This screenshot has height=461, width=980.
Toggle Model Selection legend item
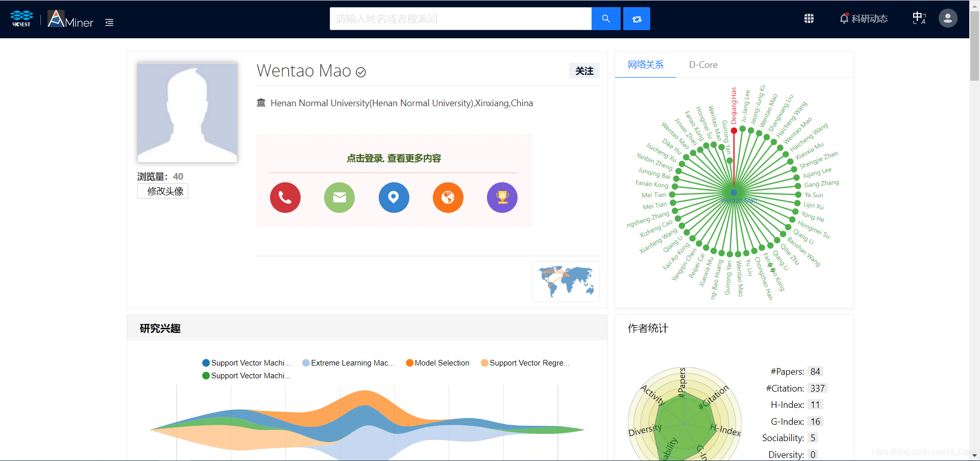pyautogui.click(x=437, y=363)
